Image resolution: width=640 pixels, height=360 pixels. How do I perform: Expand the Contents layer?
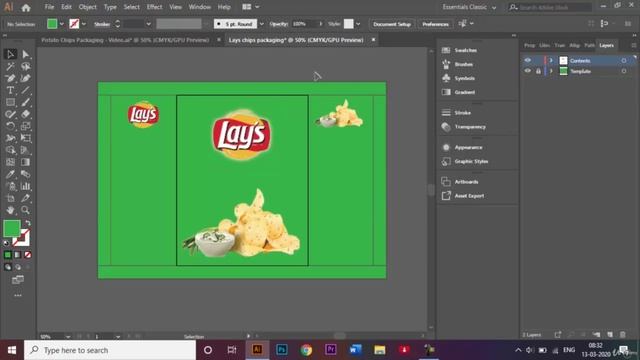coord(551,60)
